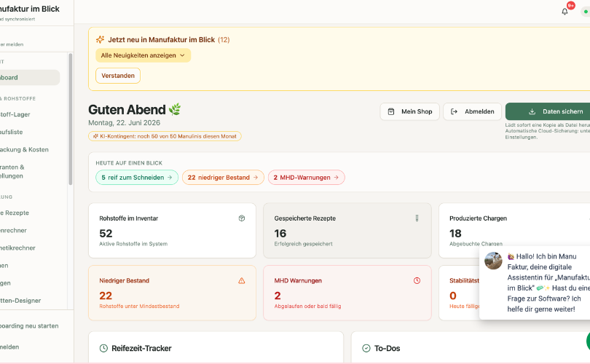Open the Gespeicherte Rezepte card
590x364 pixels.
(347, 231)
